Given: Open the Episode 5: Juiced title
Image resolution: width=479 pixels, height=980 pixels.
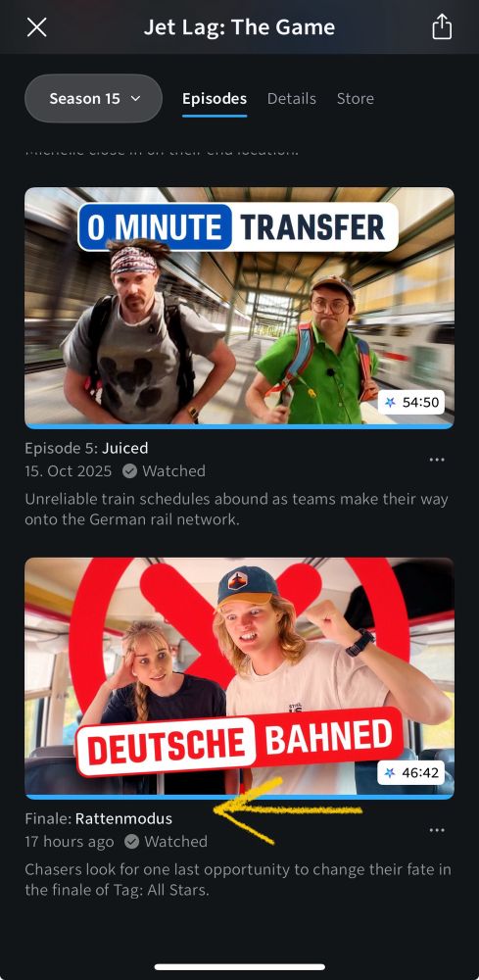Looking at the screenshot, I should pos(86,448).
